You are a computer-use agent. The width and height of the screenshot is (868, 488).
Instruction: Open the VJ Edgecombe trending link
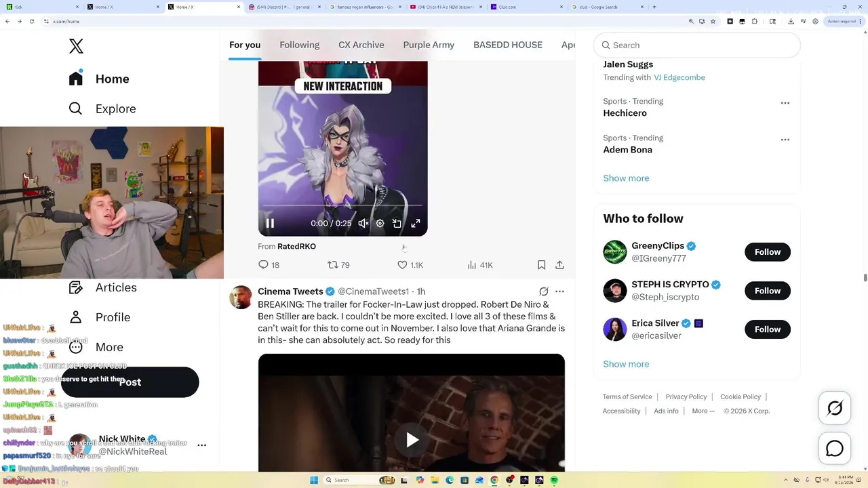pos(679,77)
